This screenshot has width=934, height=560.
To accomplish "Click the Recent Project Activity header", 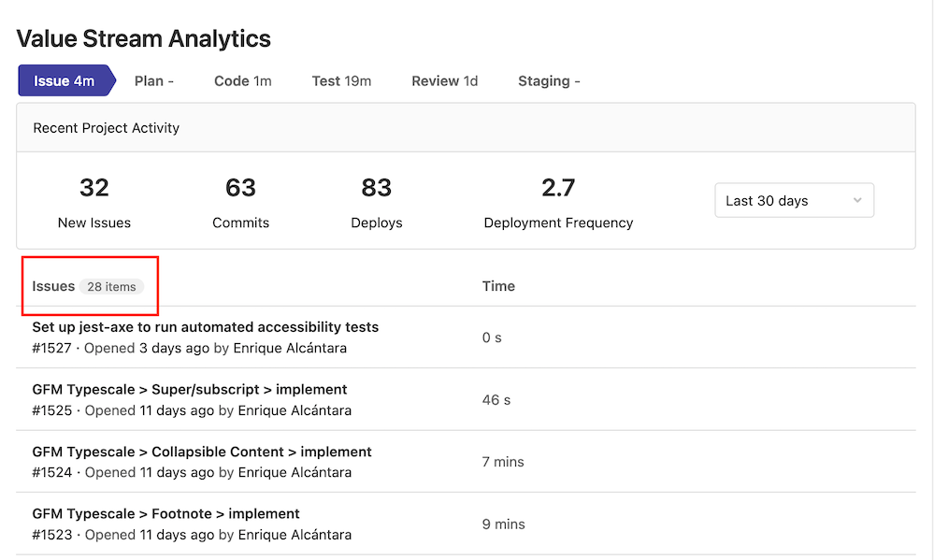I will pyautogui.click(x=106, y=128).
